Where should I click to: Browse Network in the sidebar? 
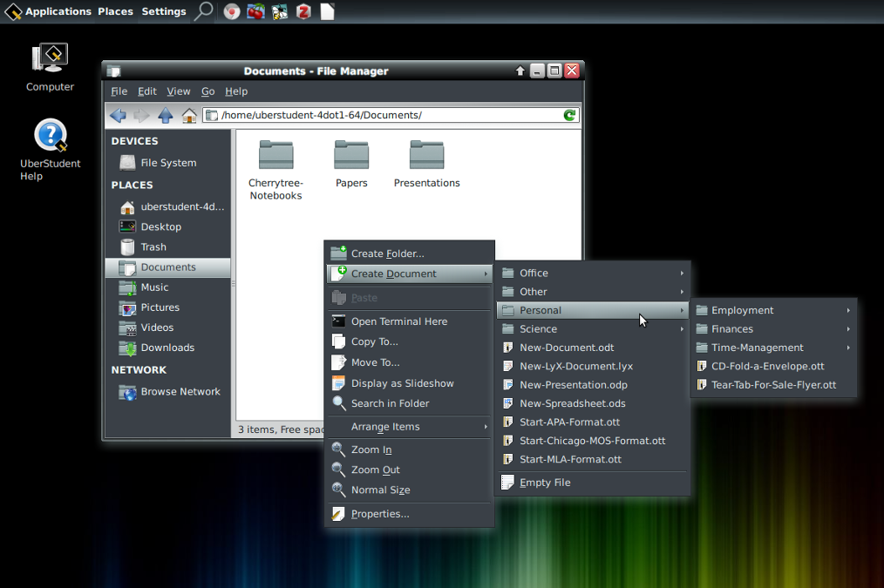pos(180,392)
